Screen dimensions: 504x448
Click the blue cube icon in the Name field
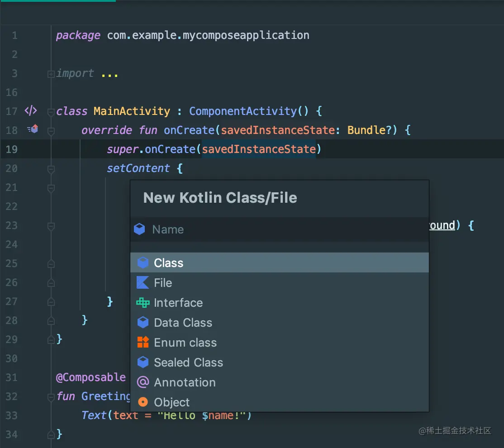click(x=139, y=229)
